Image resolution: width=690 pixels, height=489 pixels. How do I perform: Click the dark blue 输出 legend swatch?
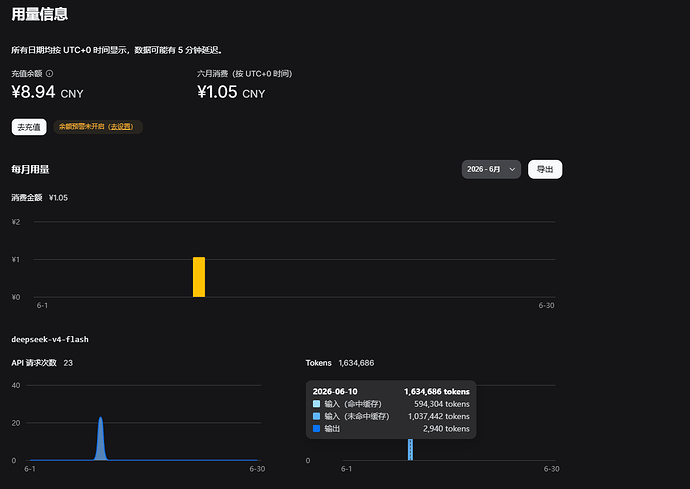(x=316, y=428)
